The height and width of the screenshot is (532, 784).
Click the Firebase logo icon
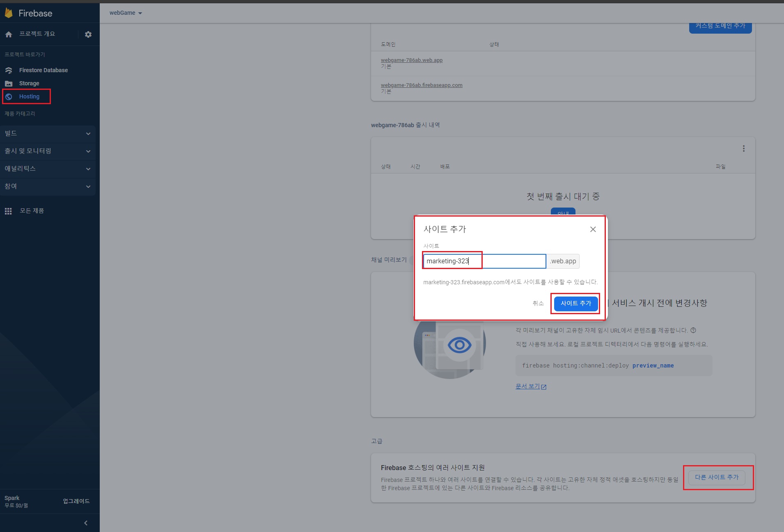pos(9,13)
